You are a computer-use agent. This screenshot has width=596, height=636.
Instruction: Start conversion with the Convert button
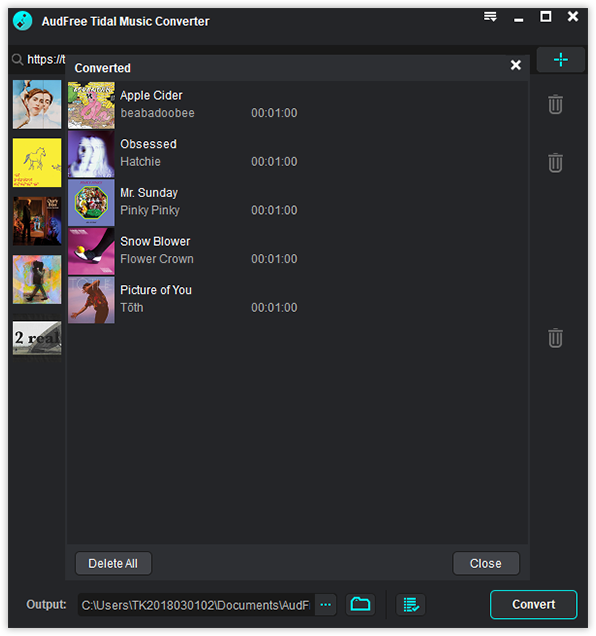[534, 604]
